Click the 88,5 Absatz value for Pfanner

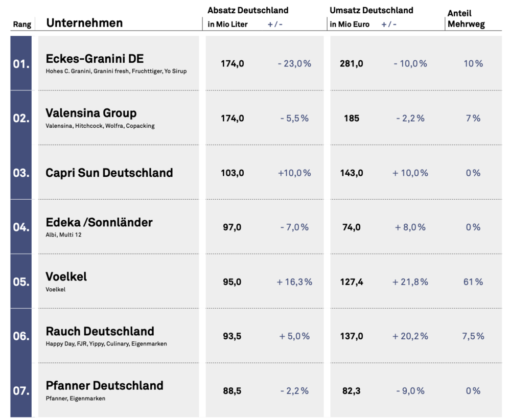click(x=232, y=391)
